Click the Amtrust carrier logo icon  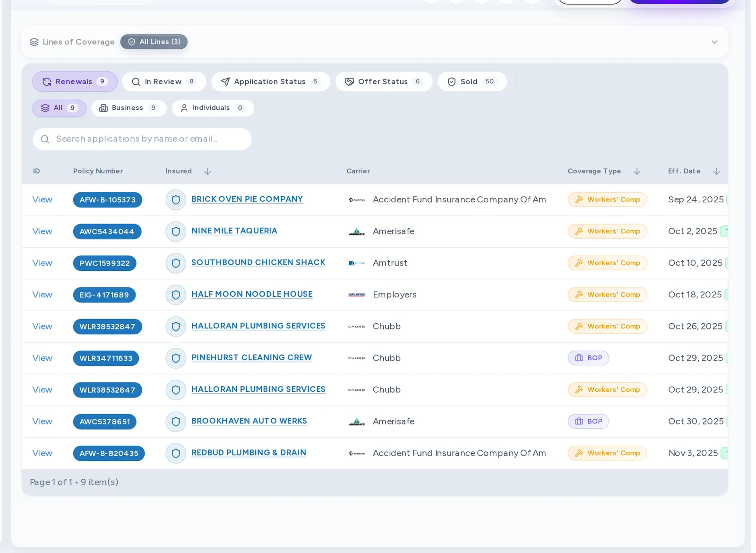tap(357, 263)
